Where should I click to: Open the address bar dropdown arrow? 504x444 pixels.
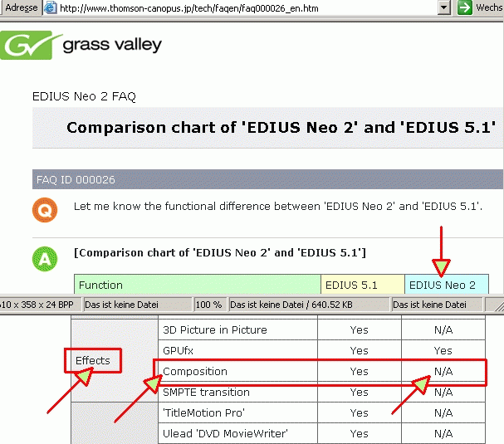pos(444,7)
